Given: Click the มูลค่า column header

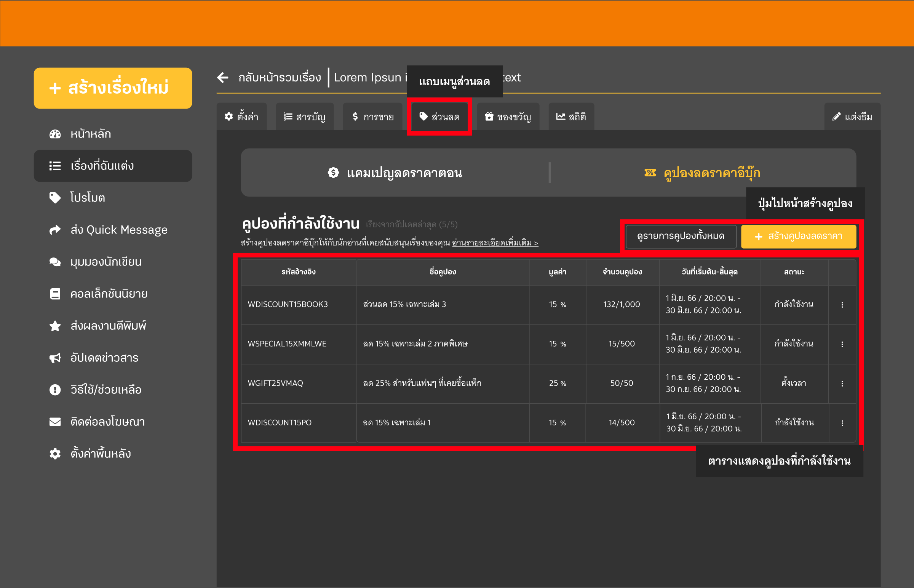Looking at the screenshot, I should [x=558, y=272].
